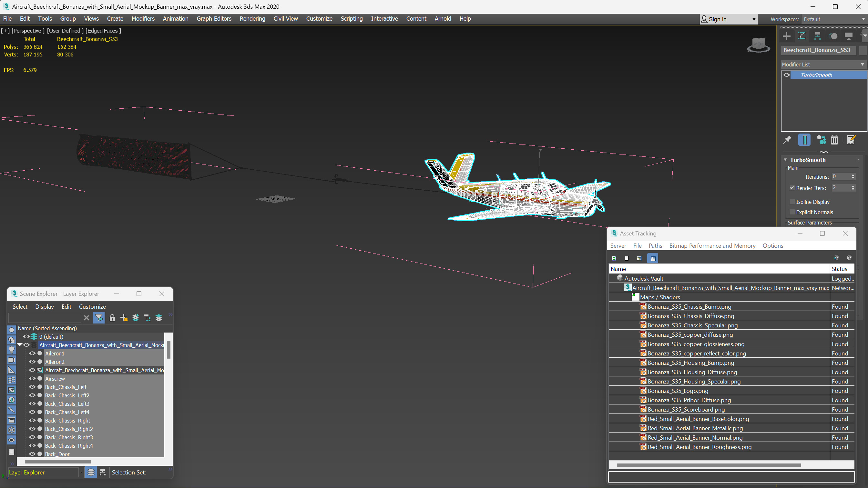This screenshot has width=868, height=488.
Task: Open the Display tab in command panel
Action: click(x=848, y=36)
